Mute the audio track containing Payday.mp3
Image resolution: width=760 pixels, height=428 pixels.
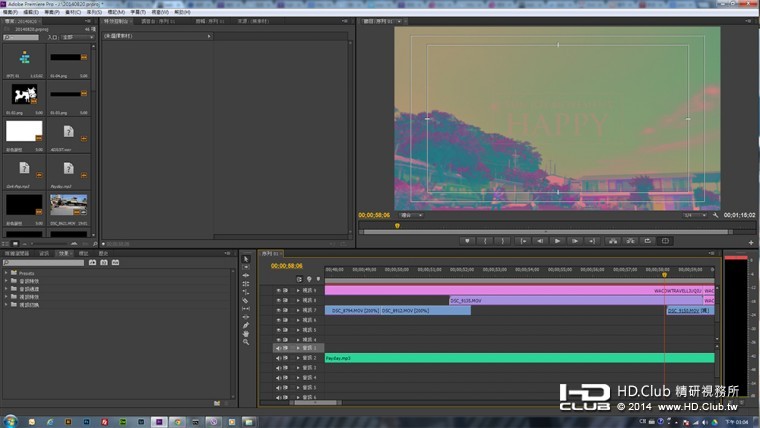[279, 358]
